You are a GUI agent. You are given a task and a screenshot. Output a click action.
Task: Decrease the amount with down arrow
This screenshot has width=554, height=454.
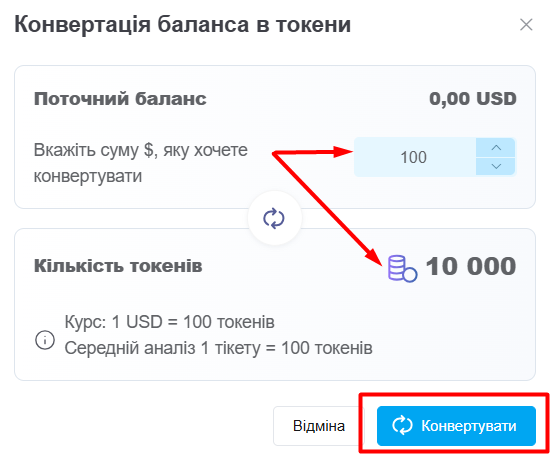496,166
